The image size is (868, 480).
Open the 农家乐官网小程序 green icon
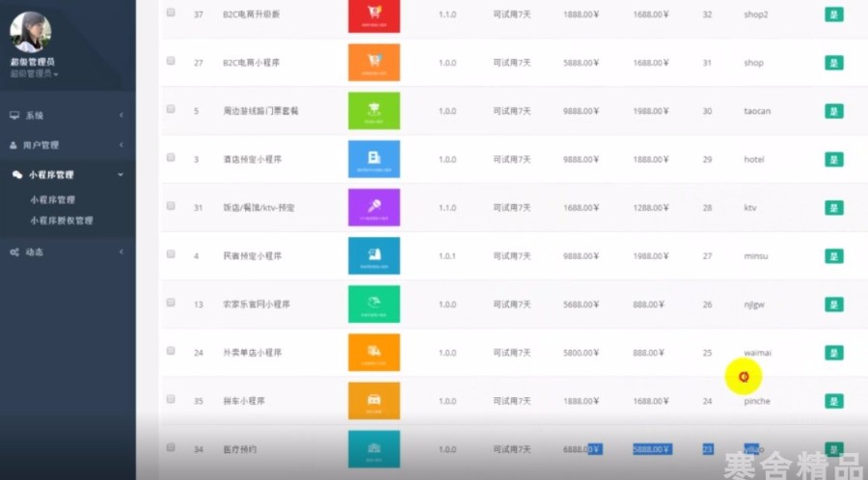[373, 305]
